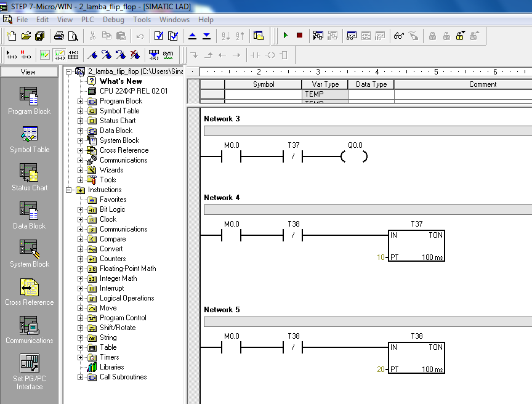Click the sym create symbol table icon
532x404 pixels.
[168, 55]
